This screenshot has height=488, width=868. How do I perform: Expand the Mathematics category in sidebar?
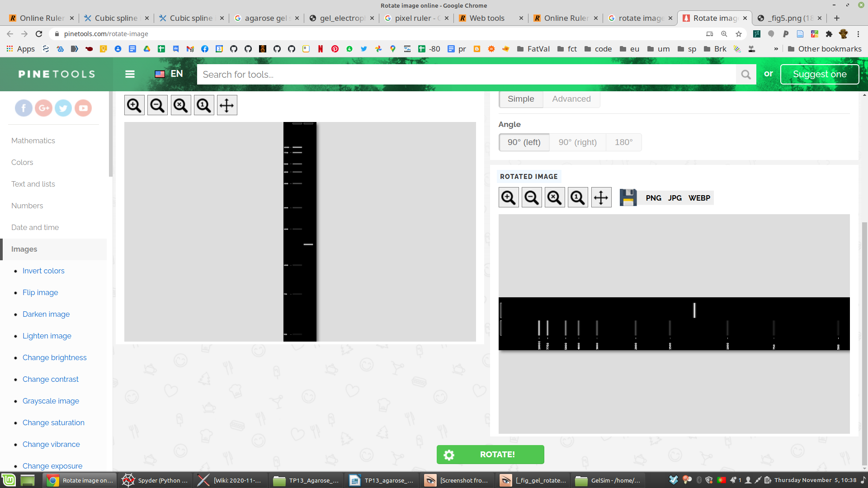(33, 141)
